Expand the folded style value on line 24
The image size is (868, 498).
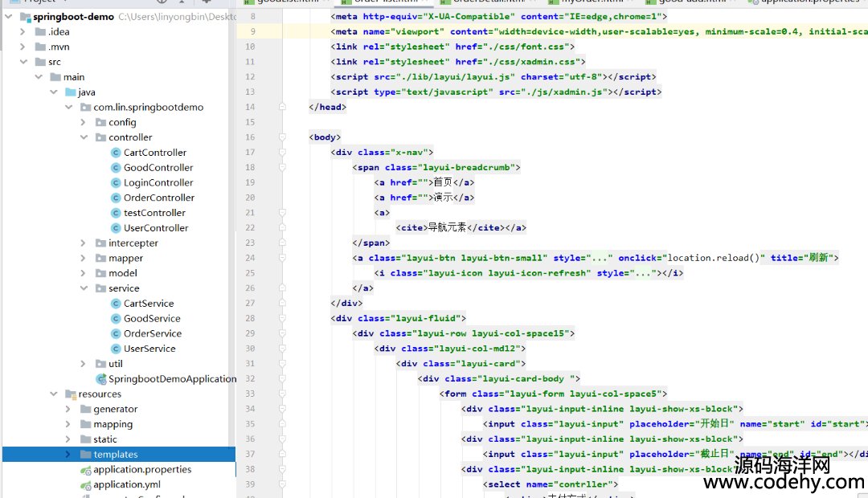coord(600,258)
